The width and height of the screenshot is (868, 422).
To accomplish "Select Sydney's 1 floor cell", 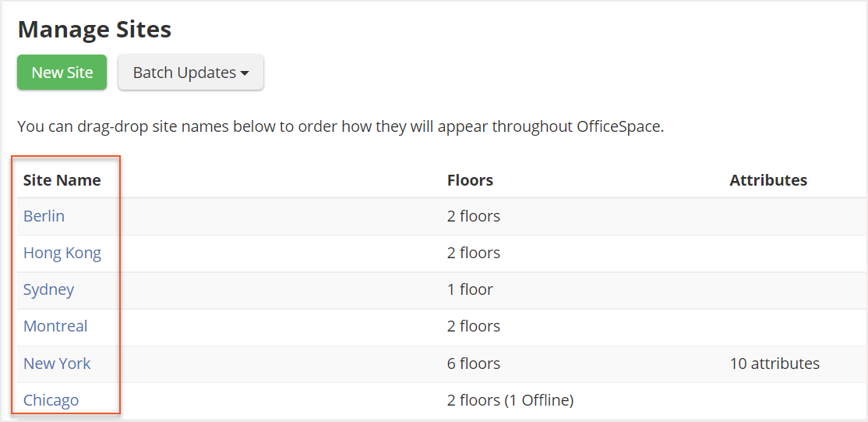I will tap(470, 289).
